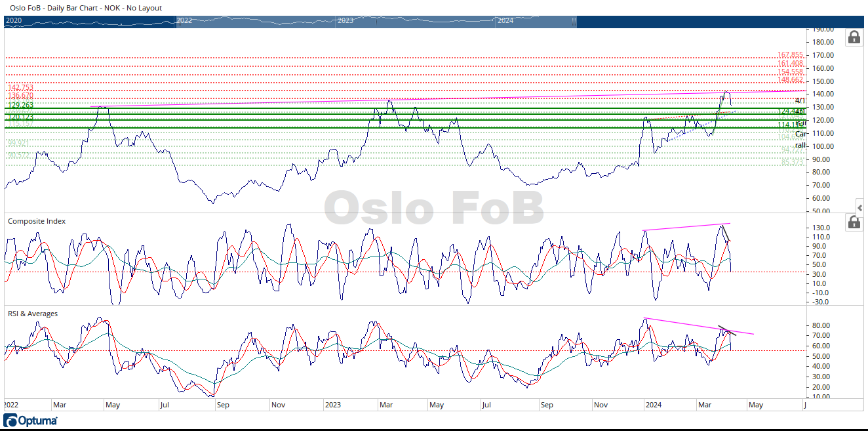Click the 161.408 resistance level label

pyautogui.click(x=790, y=64)
